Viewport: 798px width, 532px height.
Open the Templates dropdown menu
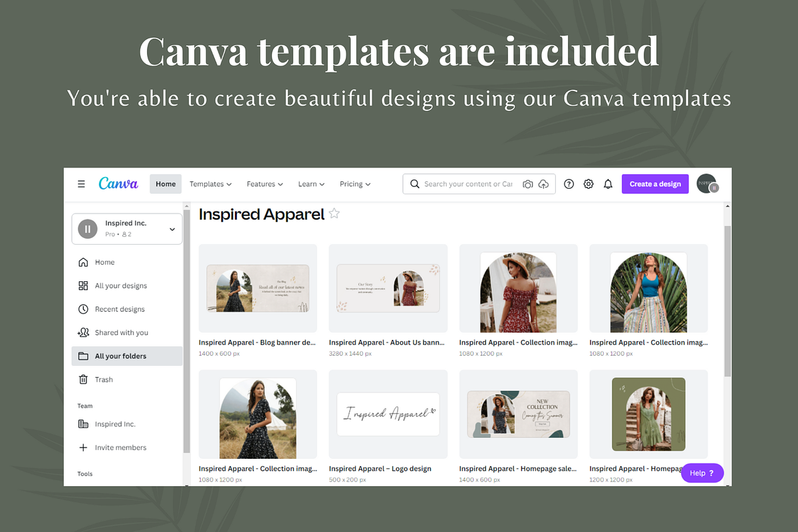(211, 184)
